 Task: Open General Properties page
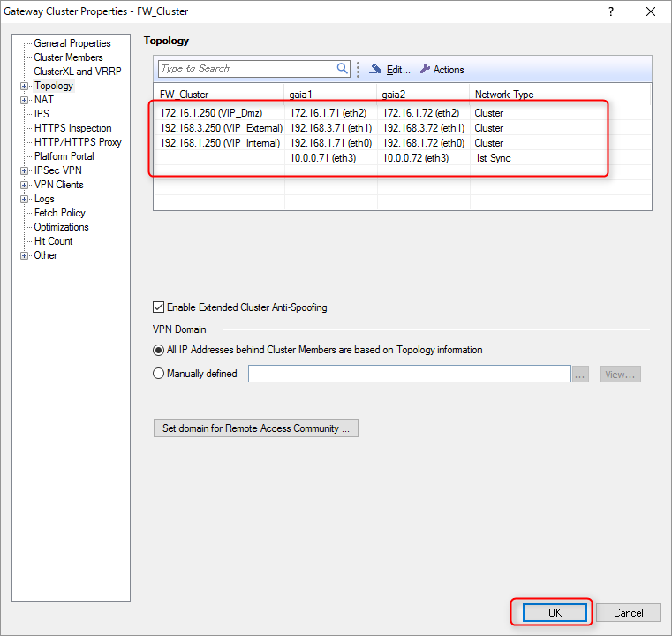(72, 43)
